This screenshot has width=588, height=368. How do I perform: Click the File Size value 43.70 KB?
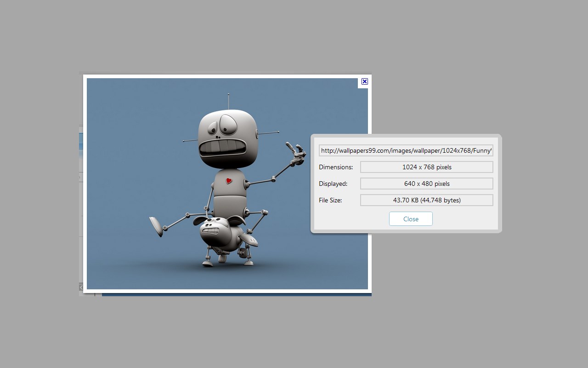pyautogui.click(x=427, y=200)
